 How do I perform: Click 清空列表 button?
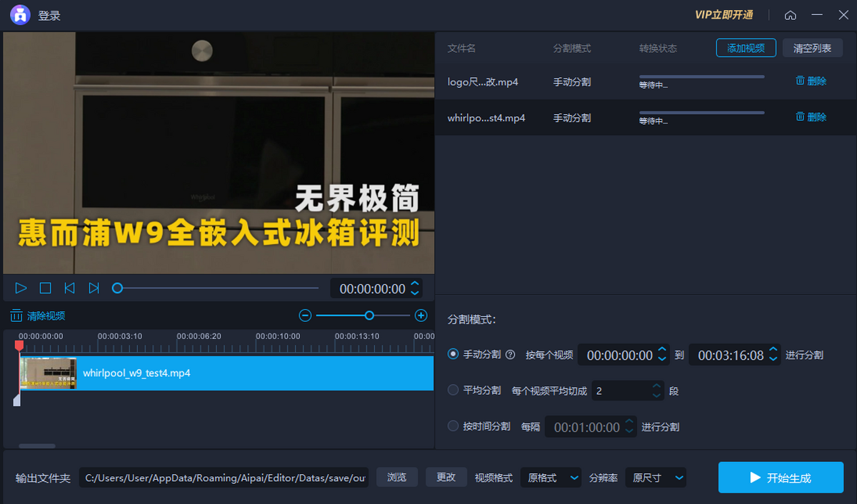coord(813,49)
